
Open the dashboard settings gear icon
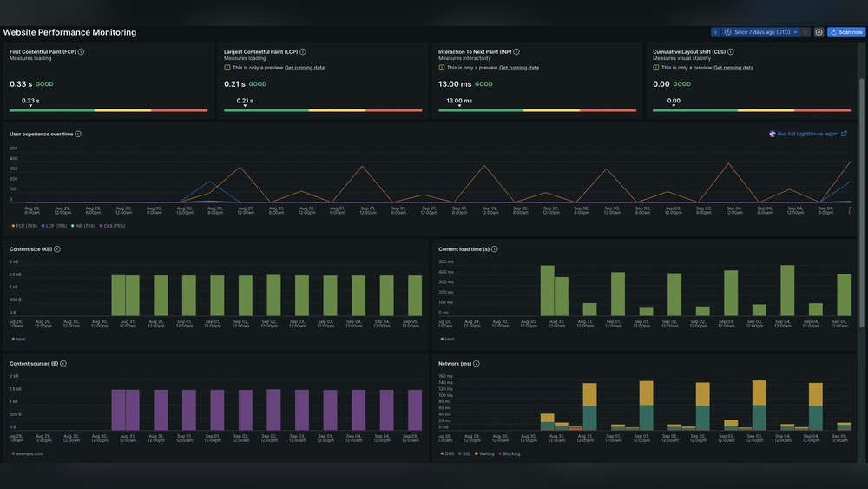click(x=819, y=32)
